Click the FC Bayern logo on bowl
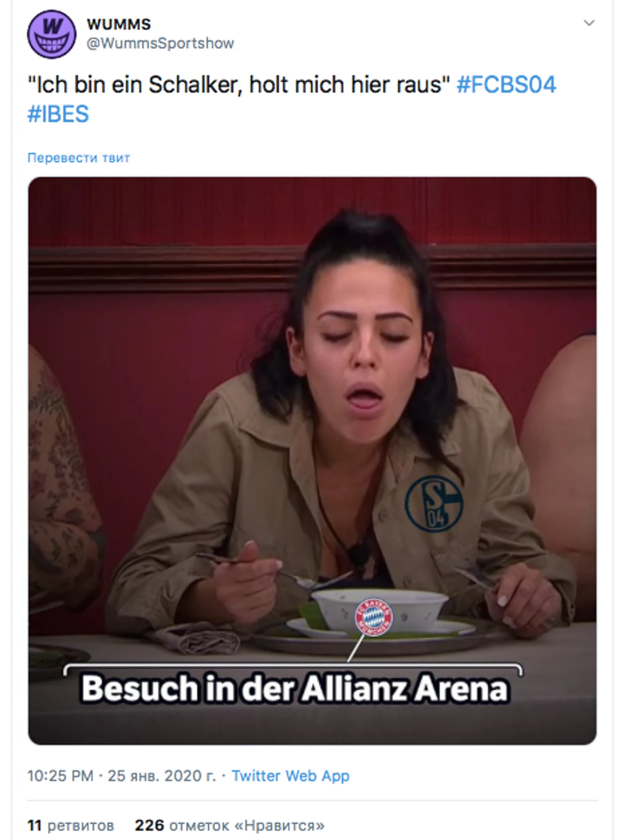The height and width of the screenshot is (840, 623). (374, 617)
